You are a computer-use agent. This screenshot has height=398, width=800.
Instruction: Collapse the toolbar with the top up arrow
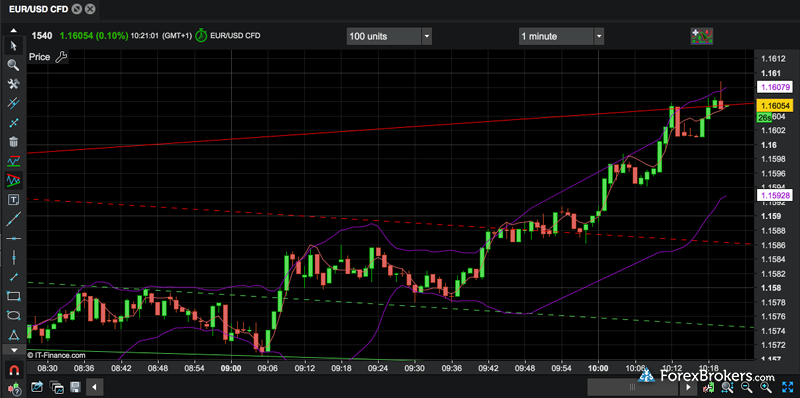click(x=14, y=31)
